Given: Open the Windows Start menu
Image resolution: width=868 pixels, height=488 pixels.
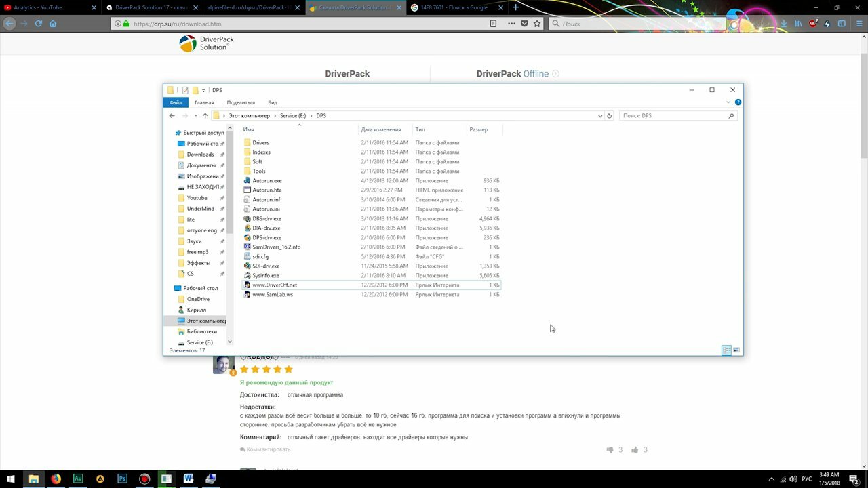Looking at the screenshot, I should click(x=11, y=479).
